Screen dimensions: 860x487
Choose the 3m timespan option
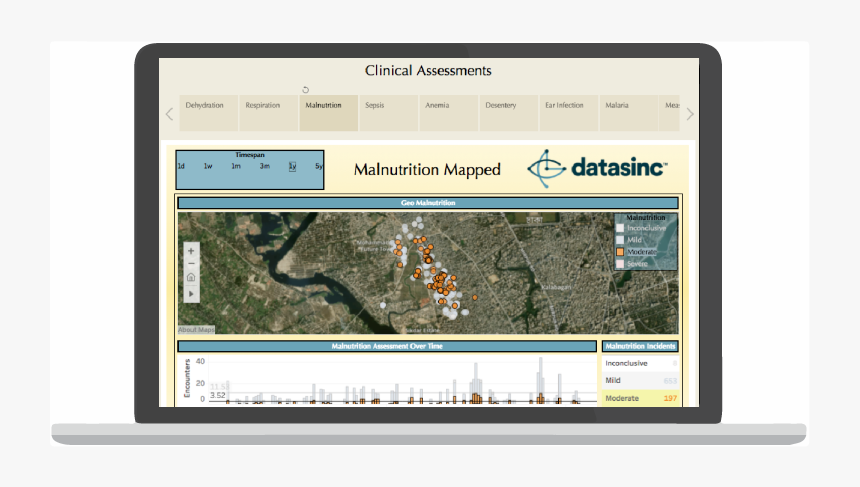[264, 166]
